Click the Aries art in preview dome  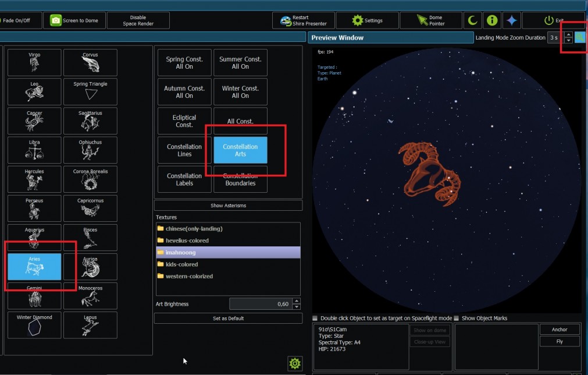430,174
